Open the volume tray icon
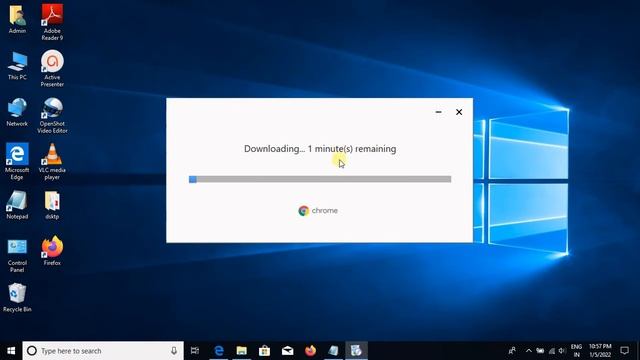This screenshot has width=640, height=360. (x=562, y=351)
